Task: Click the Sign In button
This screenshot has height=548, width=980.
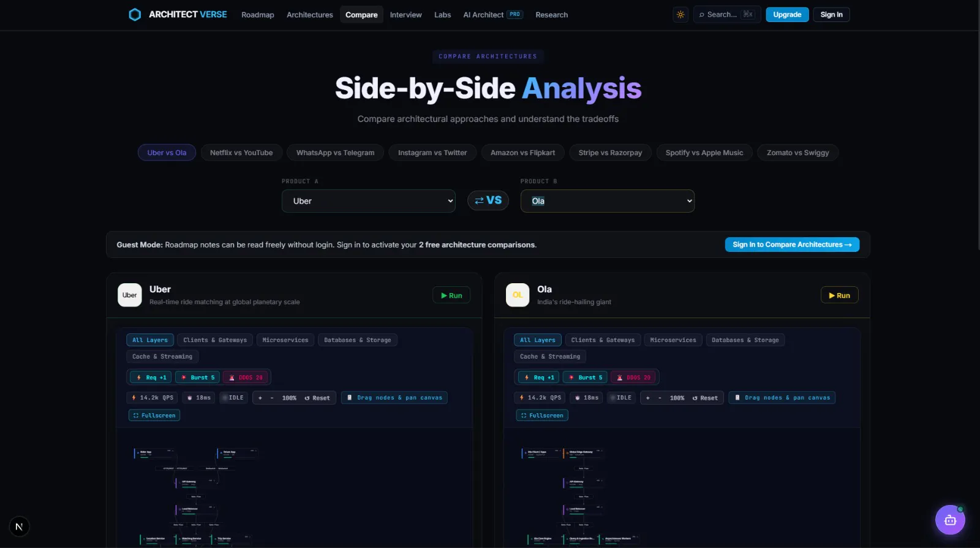Action: [x=831, y=15]
